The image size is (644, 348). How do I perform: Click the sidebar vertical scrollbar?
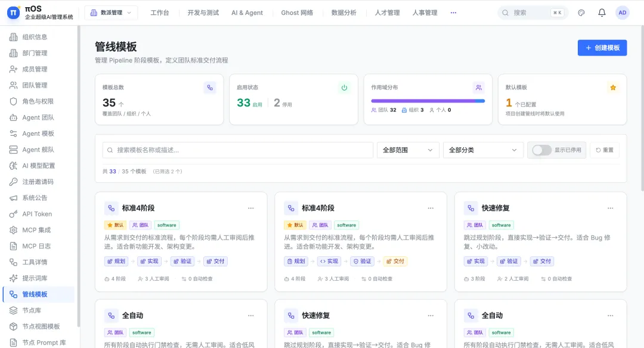click(79, 176)
